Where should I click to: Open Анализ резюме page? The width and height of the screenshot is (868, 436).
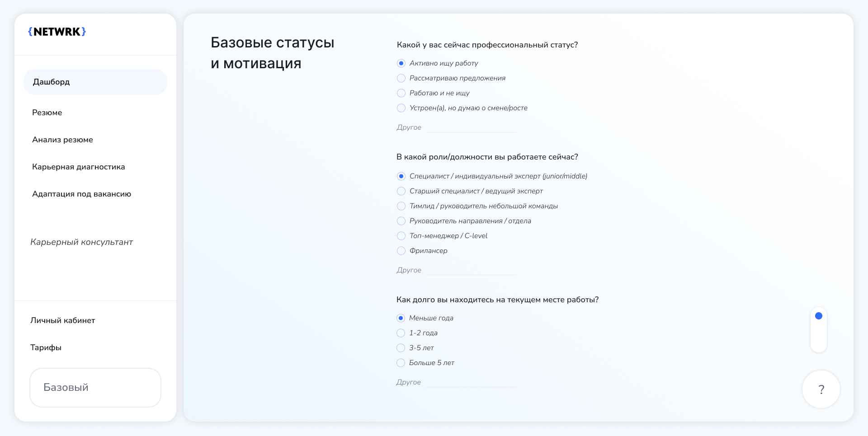[62, 140]
